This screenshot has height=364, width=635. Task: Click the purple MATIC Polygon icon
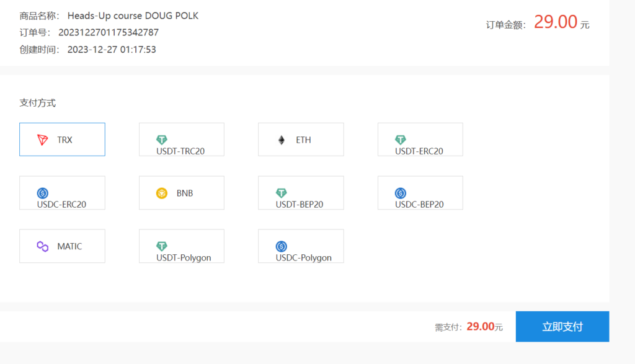click(x=43, y=246)
